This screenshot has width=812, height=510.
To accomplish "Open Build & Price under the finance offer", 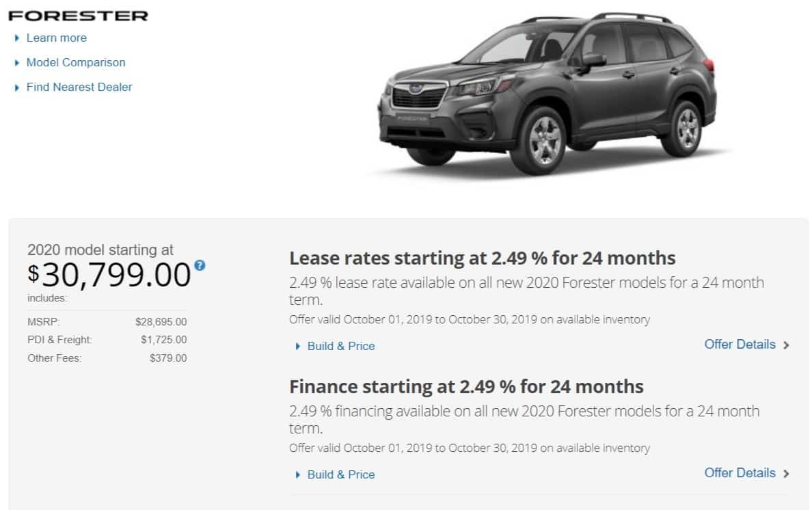I will 341,475.
